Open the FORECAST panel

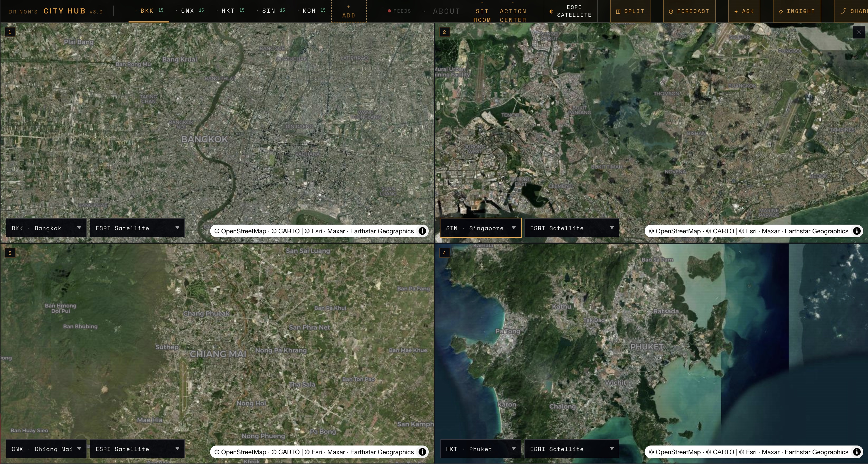click(x=689, y=11)
